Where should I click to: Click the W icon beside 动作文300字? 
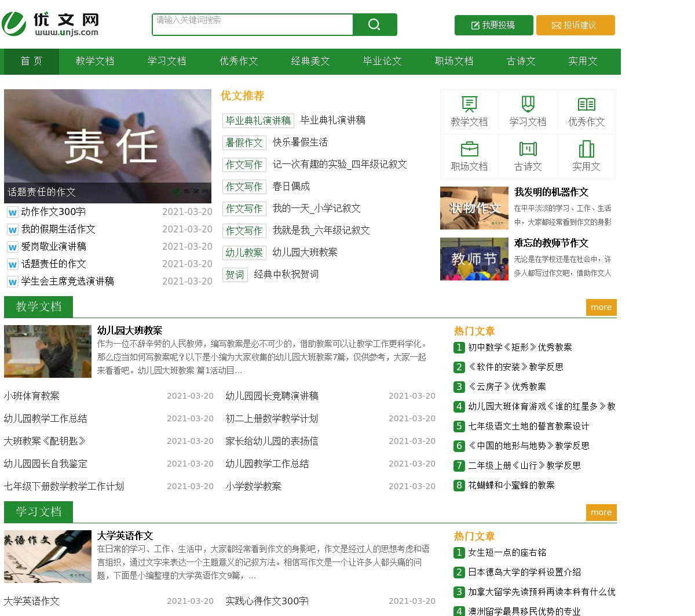[12, 213]
